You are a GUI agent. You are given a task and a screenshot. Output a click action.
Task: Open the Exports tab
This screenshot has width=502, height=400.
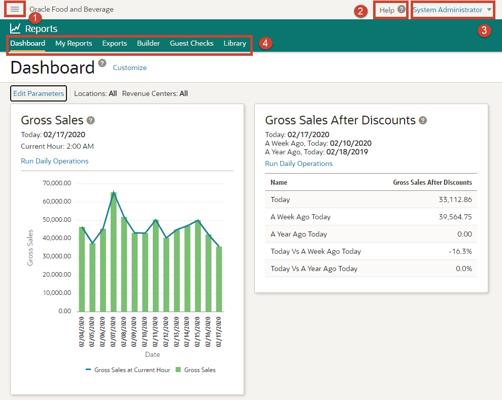pos(115,43)
